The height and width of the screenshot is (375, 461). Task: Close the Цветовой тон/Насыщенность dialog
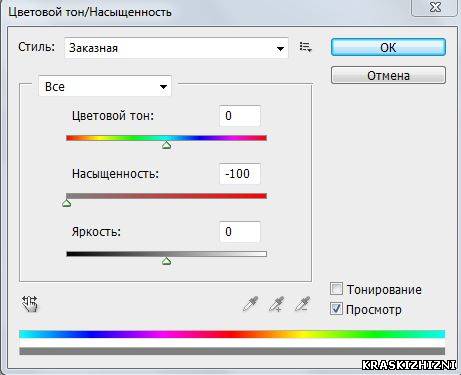(435, 7)
